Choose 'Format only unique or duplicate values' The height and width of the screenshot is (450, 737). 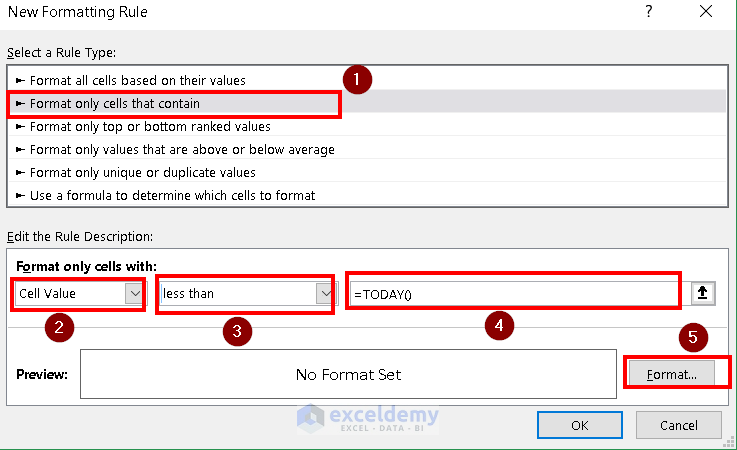142,172
